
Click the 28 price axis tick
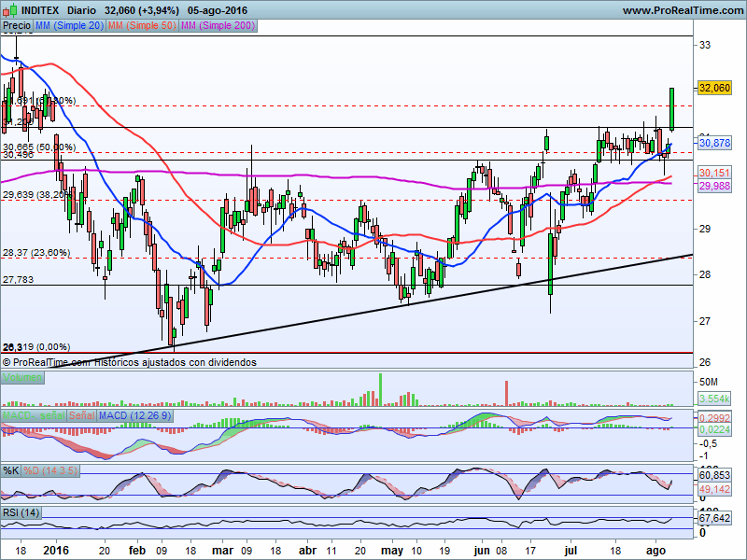click(704, 274)
